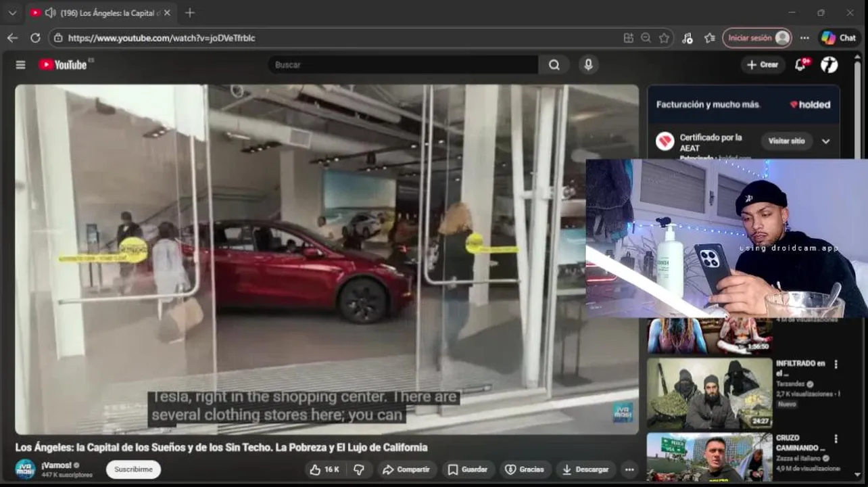Open the browser app-install icon in address bar
The width and height of the screenshot is (868, 487).
point(629,38)
